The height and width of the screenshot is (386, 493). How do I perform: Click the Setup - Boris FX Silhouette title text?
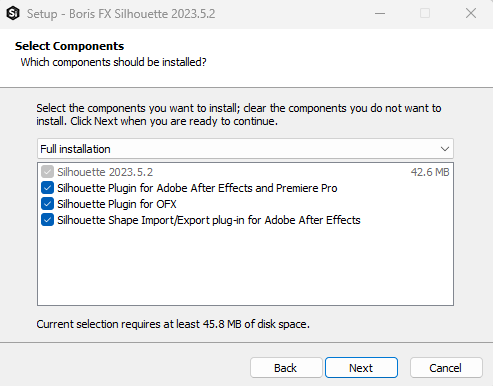tap(121, 14)
